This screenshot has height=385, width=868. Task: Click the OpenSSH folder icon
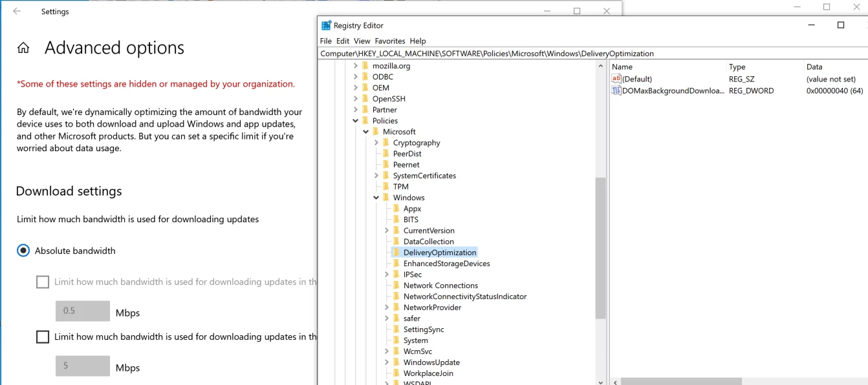point(365,99)
